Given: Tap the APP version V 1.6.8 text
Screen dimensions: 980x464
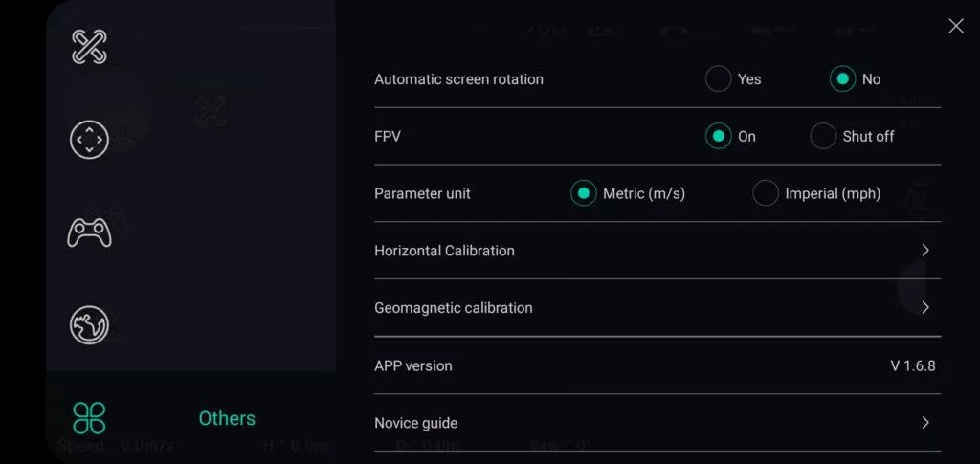Looking at the screenshot, I should click(912, 365).
